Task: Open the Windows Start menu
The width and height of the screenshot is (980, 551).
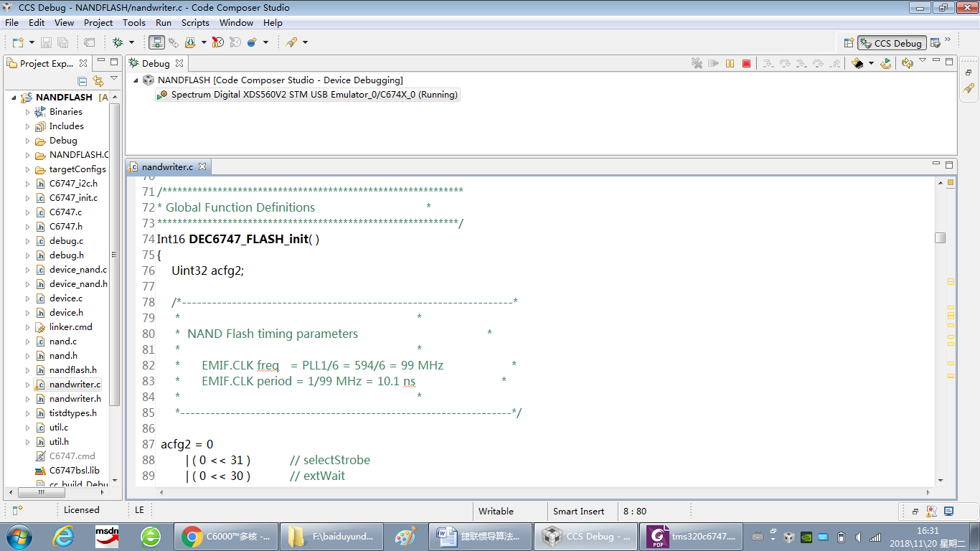Action: (x=19, y=536)
